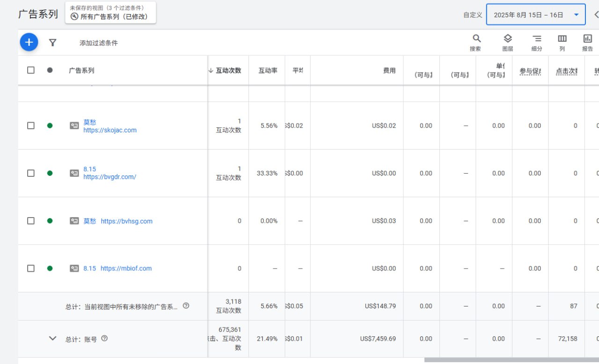599x364 pixels.
Task: Toggle the select-all checkbox in header
Action: pos(31,70)
